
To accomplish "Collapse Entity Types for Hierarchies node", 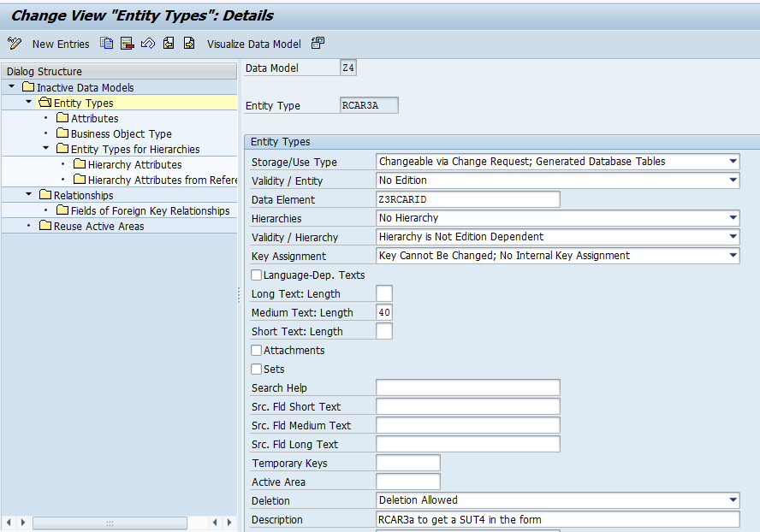I will pyautogui.click(x=46, y=148).
